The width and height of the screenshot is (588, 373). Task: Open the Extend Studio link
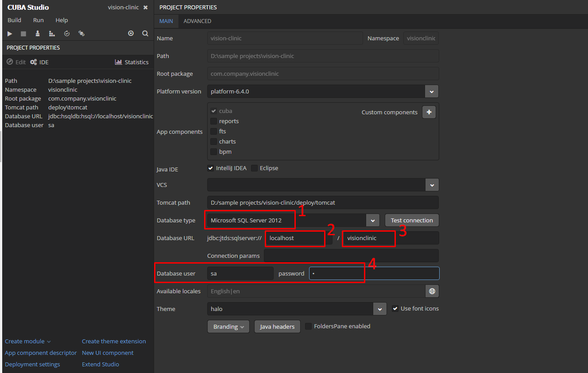coord(101,364)
